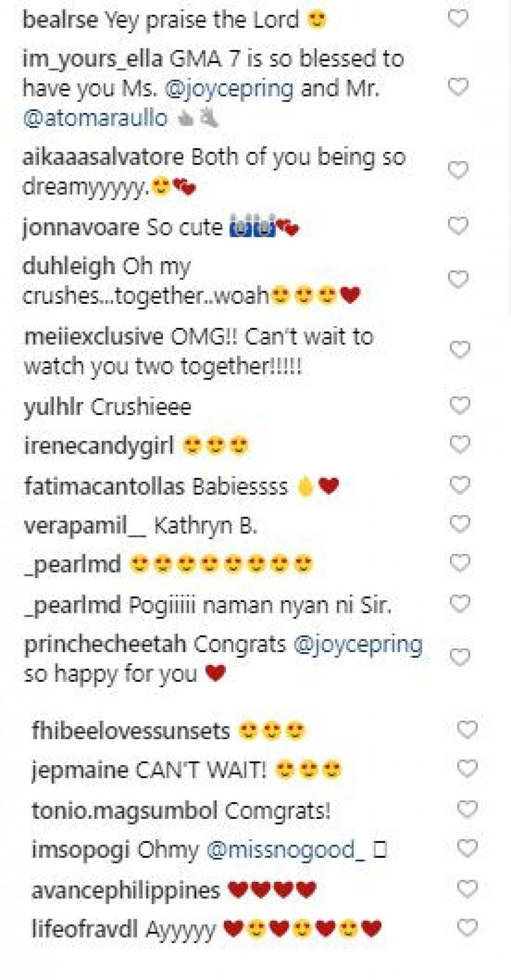Like im_yours_ella's GMA 7 comment
Image resolution: width=511 pixels, height=980 pixels.
pos(457,87)
